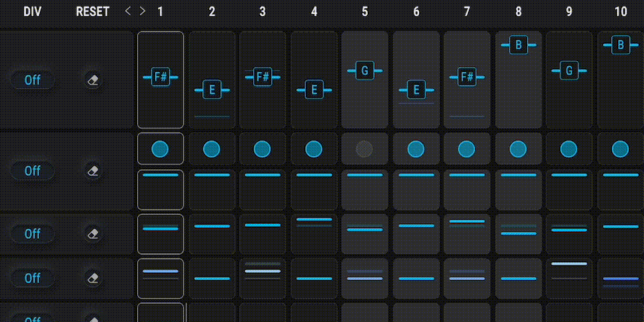Click the reset eraser in the note pitch row
The width and height of the screenshot is (644, 322).
(93, 80)
